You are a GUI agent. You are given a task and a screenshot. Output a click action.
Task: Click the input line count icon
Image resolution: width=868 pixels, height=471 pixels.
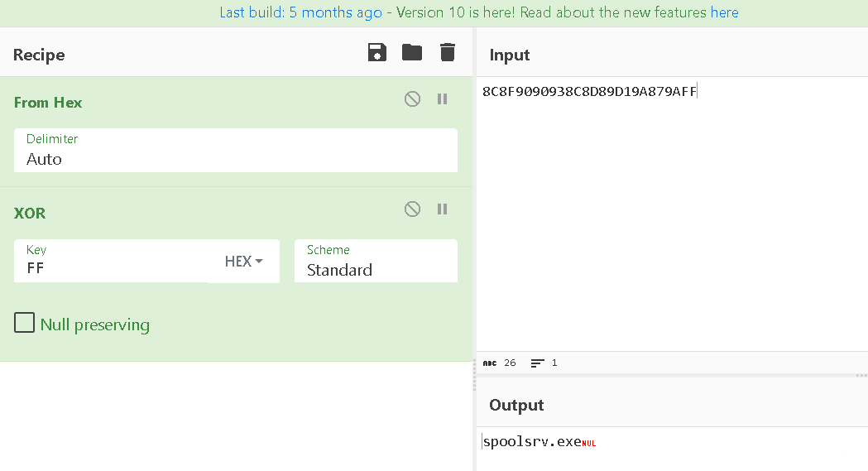point(537,363)
